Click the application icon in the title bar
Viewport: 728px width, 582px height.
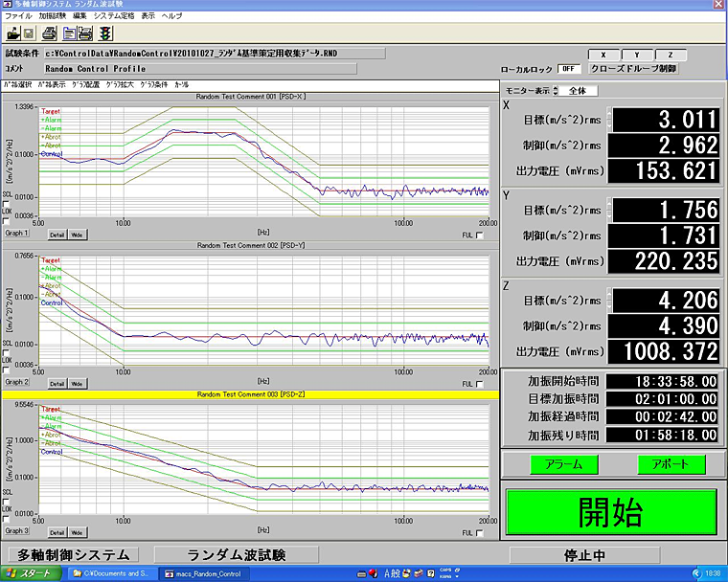tap(7, 4)
